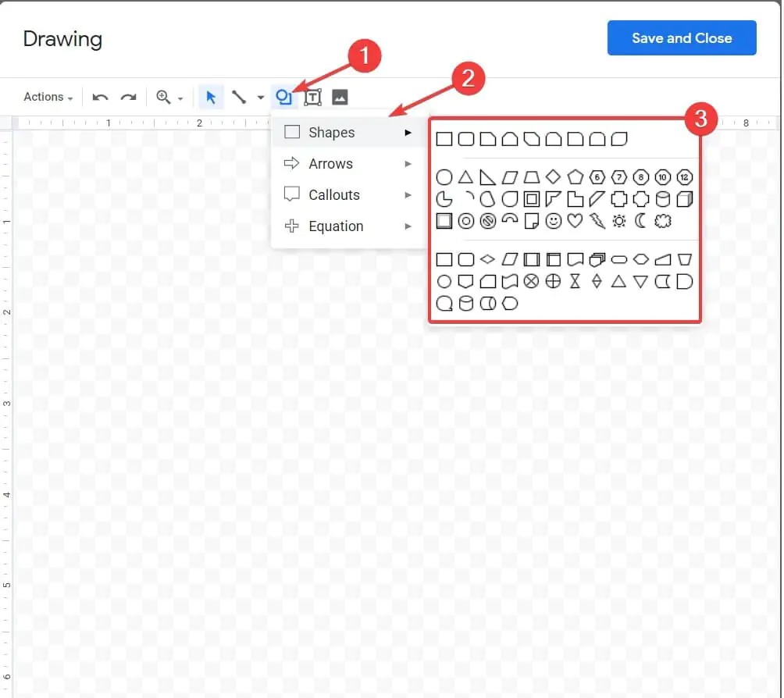This screenshot has height=698, width=784.
Task: Choose the pie shape
Action: 444,199
